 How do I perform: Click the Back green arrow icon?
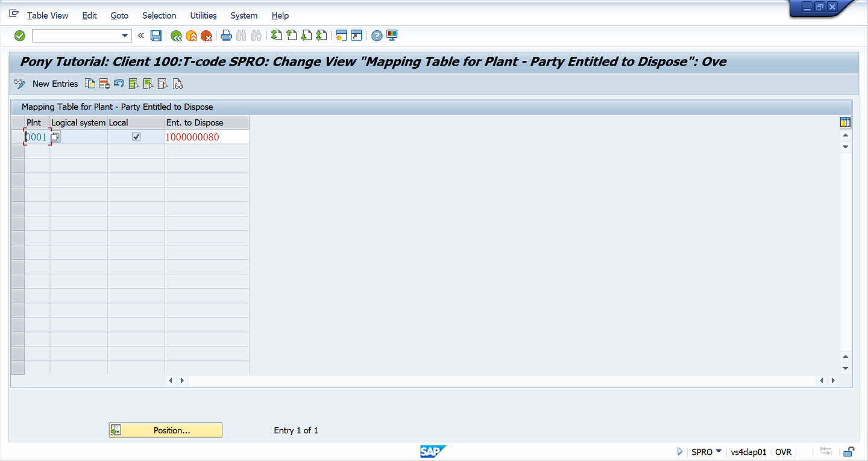pyautogui.click(x=176, y=36)
